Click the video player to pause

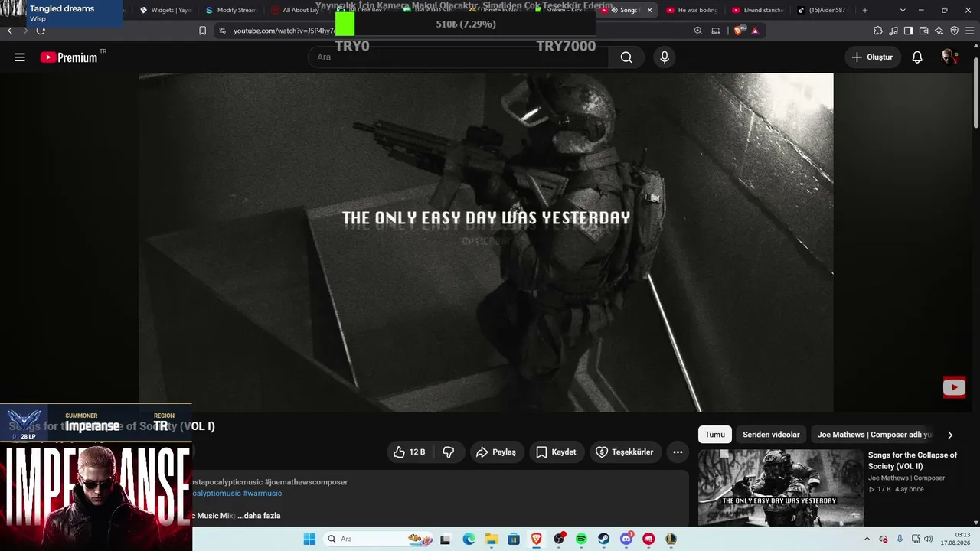tap(486, 243)
